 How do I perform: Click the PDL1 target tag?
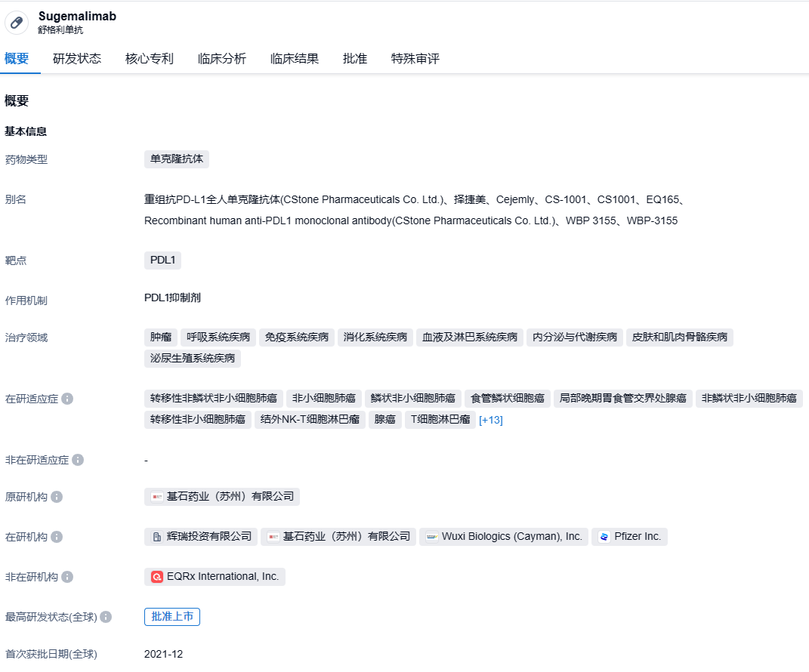[162, 260]
